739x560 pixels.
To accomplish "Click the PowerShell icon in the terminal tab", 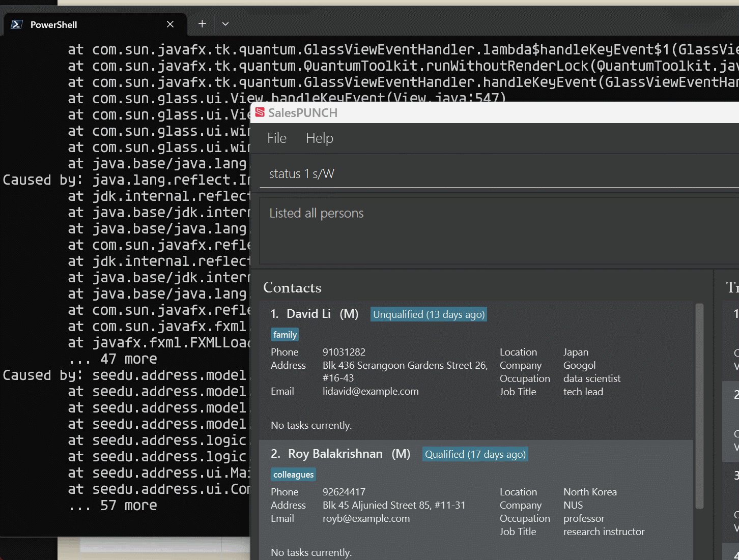I will [17, 24].
